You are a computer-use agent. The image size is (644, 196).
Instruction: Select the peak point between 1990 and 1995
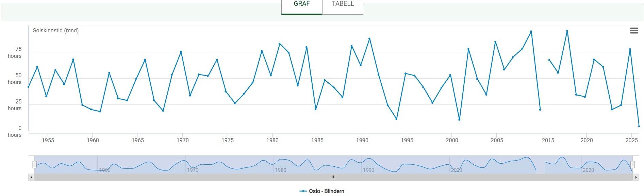tap(369, 39)
